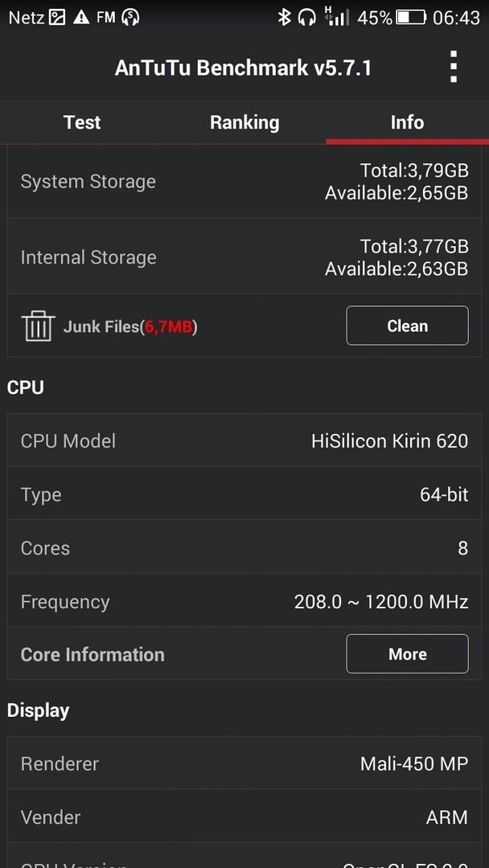This screenshot has height=868, width=489.
Task: Tap the headphones status bar icon
Action: pos(306,18)
